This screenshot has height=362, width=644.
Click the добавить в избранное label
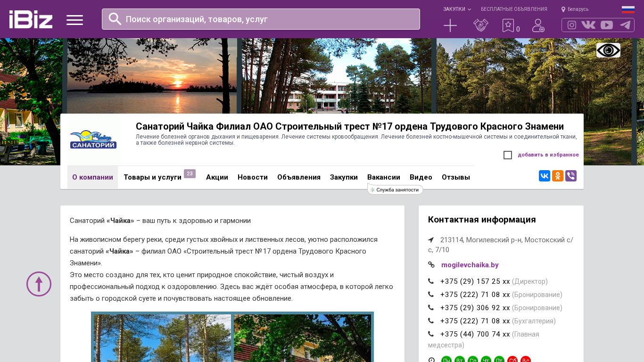click(548, 155)
